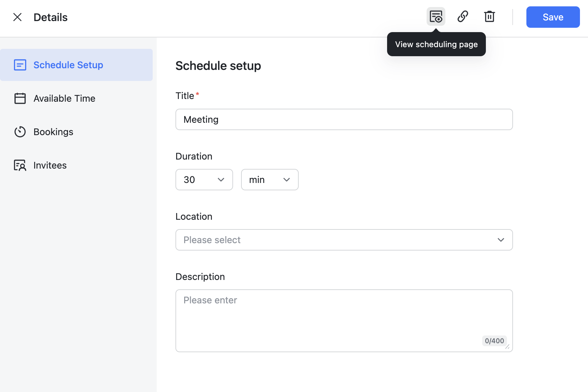Screen dimensions: 588x392
Task: Select the Invitees section
Action: coord(50,165)
